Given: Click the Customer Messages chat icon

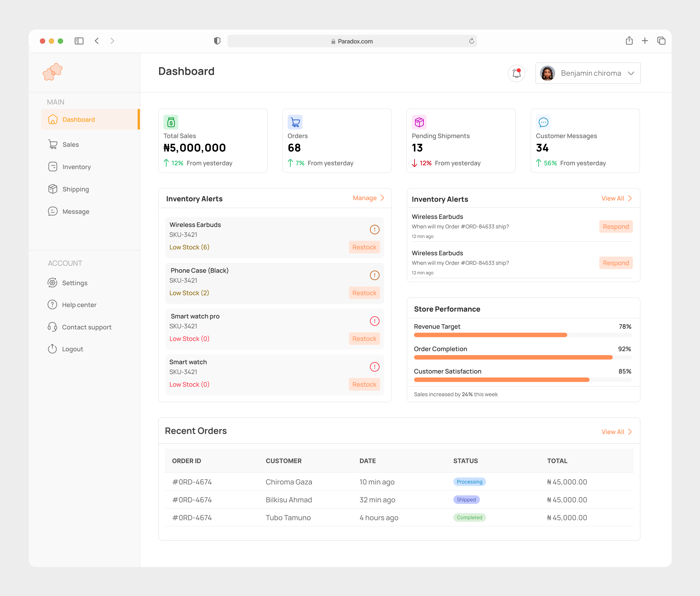Looking at the screenshot, I should coord(543,122).
